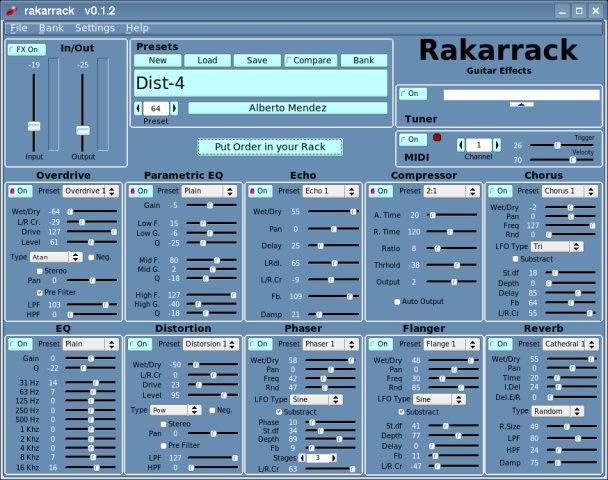Expand the Chorus LFO Type dropdown

pyautogui.click(x=551, y=245)
